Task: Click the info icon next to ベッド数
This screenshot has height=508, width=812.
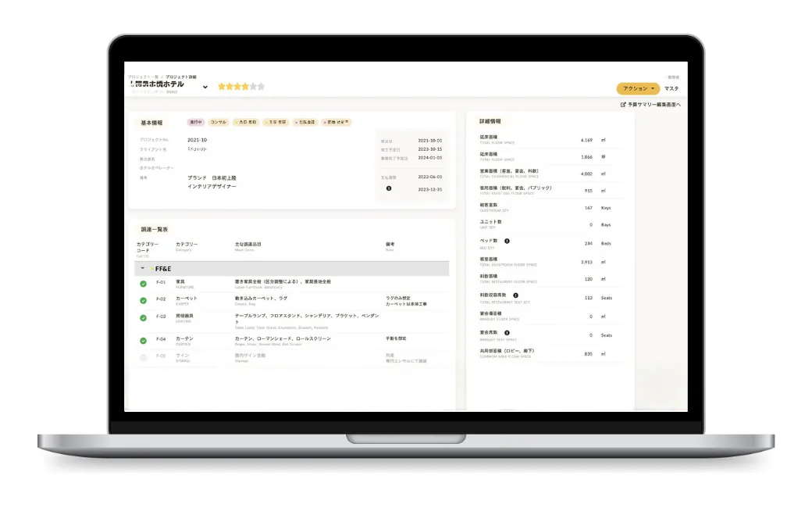Action: [x=507, y=241]
